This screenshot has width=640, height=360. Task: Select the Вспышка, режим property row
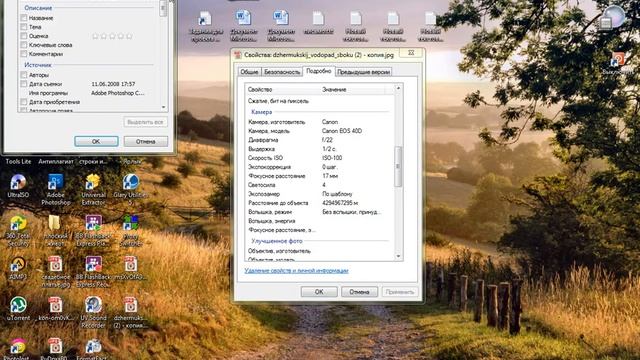(x=320, y=212)
